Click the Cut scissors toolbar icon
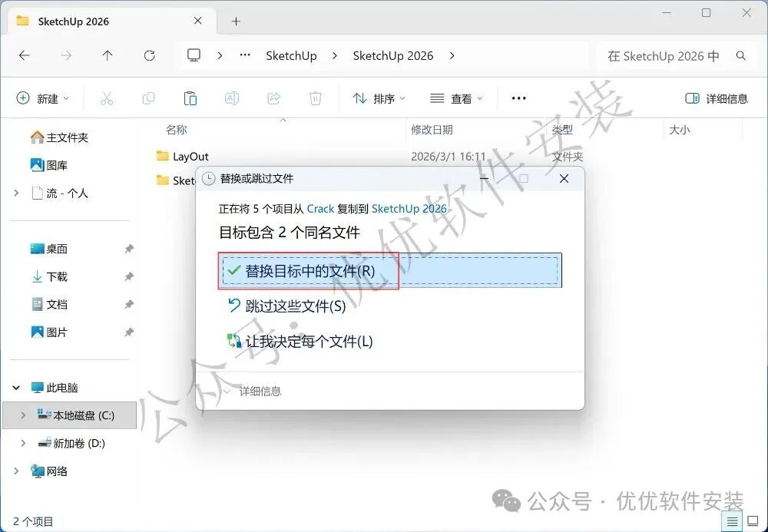The image size is (768, 532). tap(107, 98)
